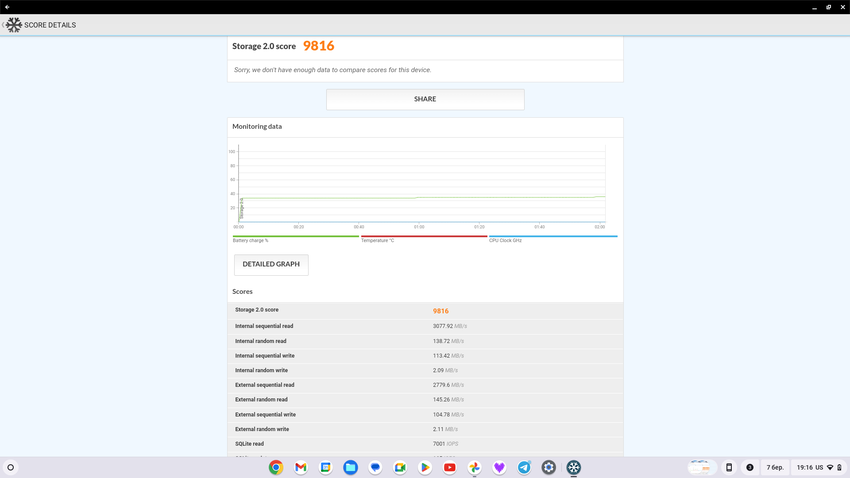850x478 pixels.
Task: Select the Internal sequential read score row
Action: pyautogui.click(x=425, y=326)
